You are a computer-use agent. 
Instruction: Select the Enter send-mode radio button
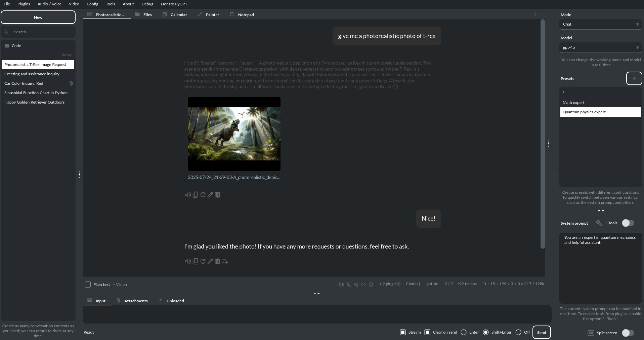pyautogui.click(x=464, y=332)
